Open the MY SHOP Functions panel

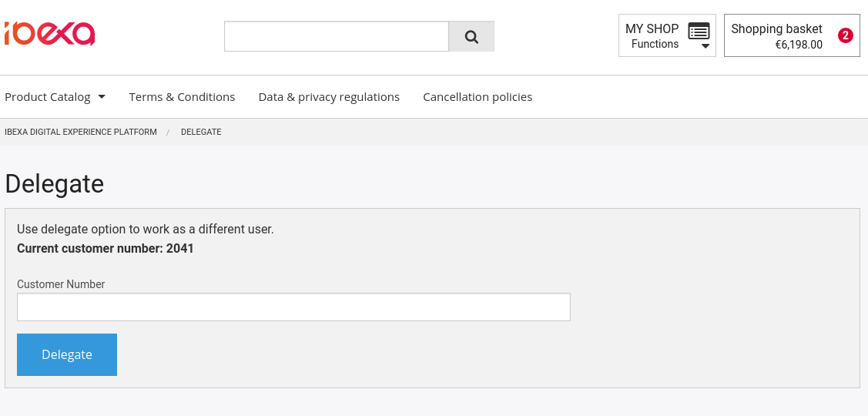click(x=667, y=35)
